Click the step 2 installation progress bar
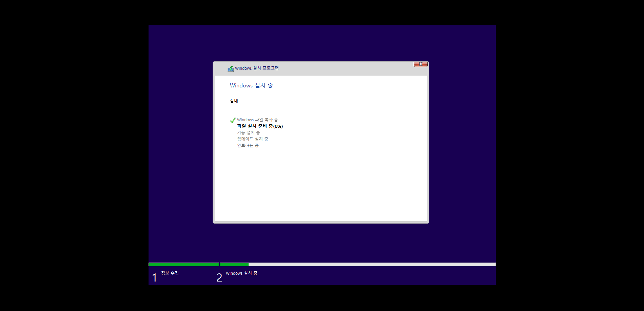 tap(358, 265)
